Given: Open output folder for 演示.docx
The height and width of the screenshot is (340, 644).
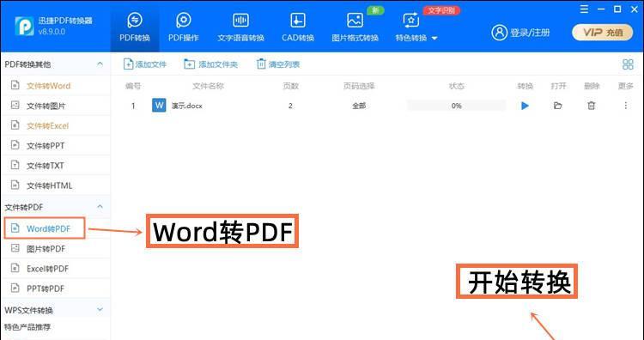Looking at the screenshot, I should click(x=558, y=106).
